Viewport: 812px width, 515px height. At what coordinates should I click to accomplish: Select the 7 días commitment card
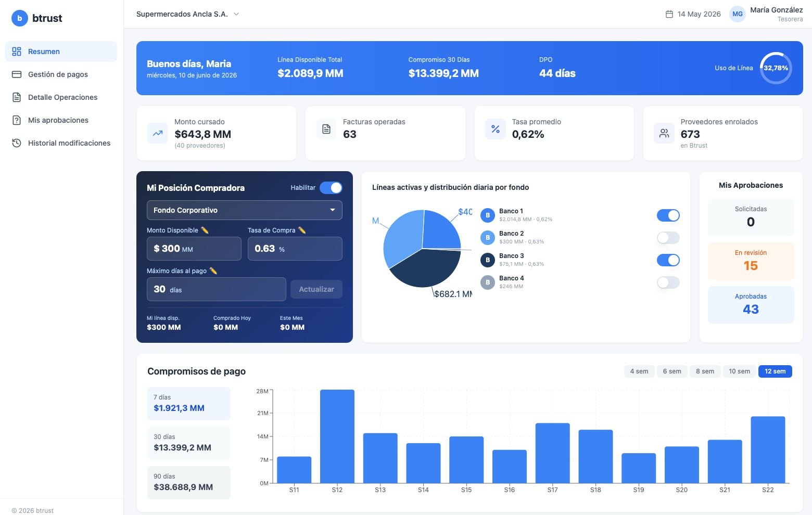(x=189, y=403)
